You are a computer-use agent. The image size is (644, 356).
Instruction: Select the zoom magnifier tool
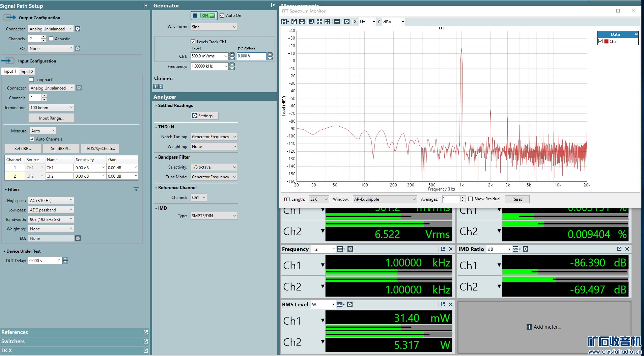pyautogui.click(x=312, y=22)
